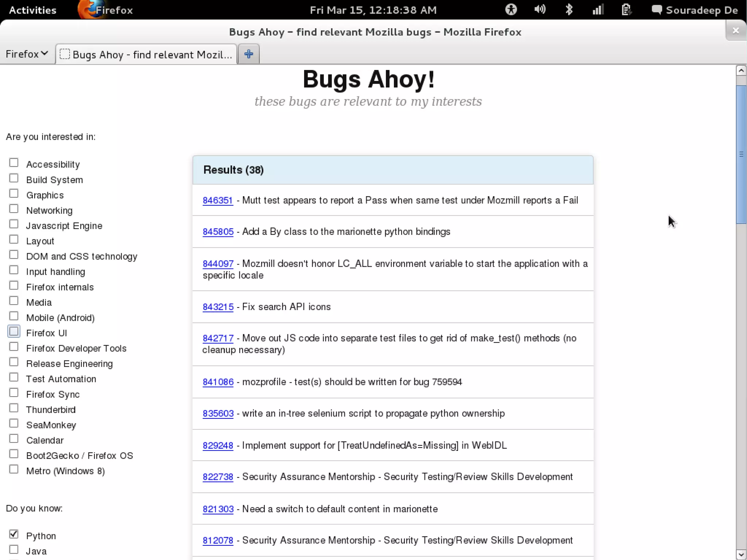
Task: Open the Souradeep De user menu
Action: click(x=701, y=10)
